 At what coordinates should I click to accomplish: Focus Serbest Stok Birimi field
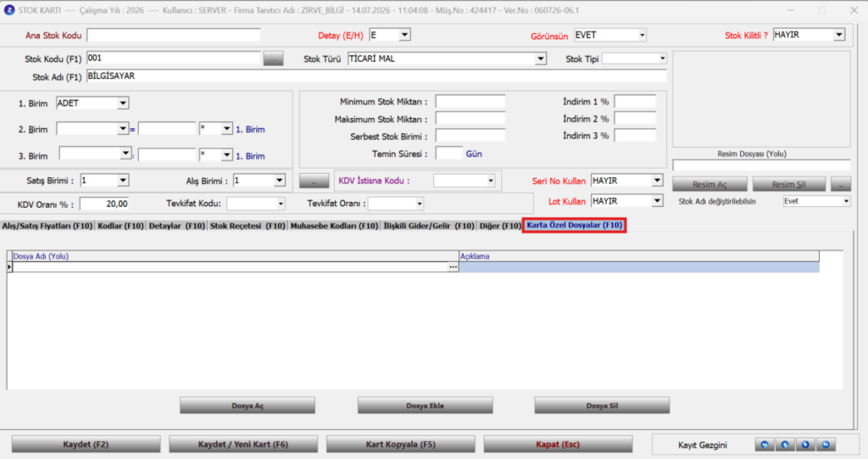pyautogui.click(x=470, y=136)
